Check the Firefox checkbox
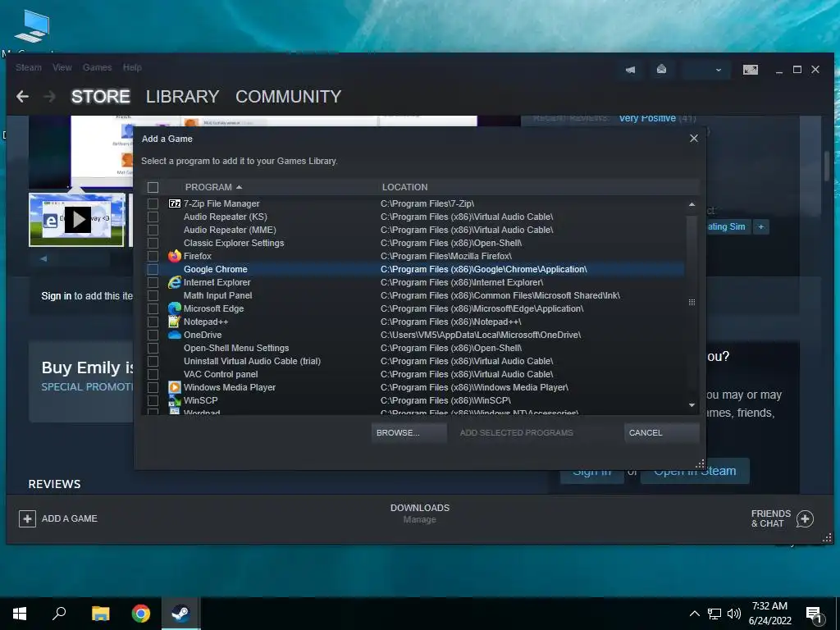The width and height of the screenshot is (840, 630). (x=153, y=256)
